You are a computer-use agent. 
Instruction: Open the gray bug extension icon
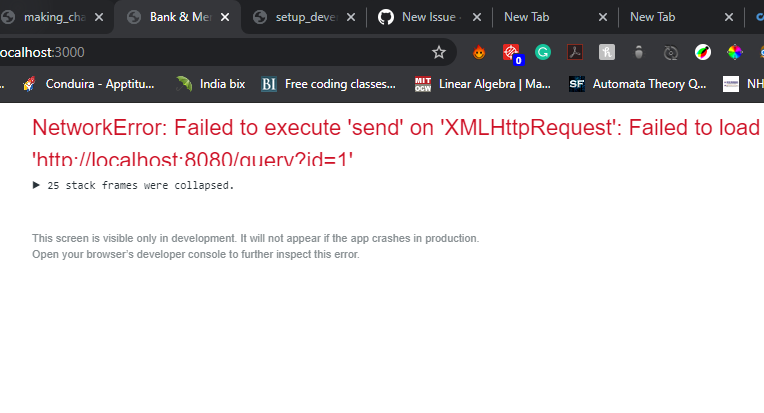click(x=639, y=52)
